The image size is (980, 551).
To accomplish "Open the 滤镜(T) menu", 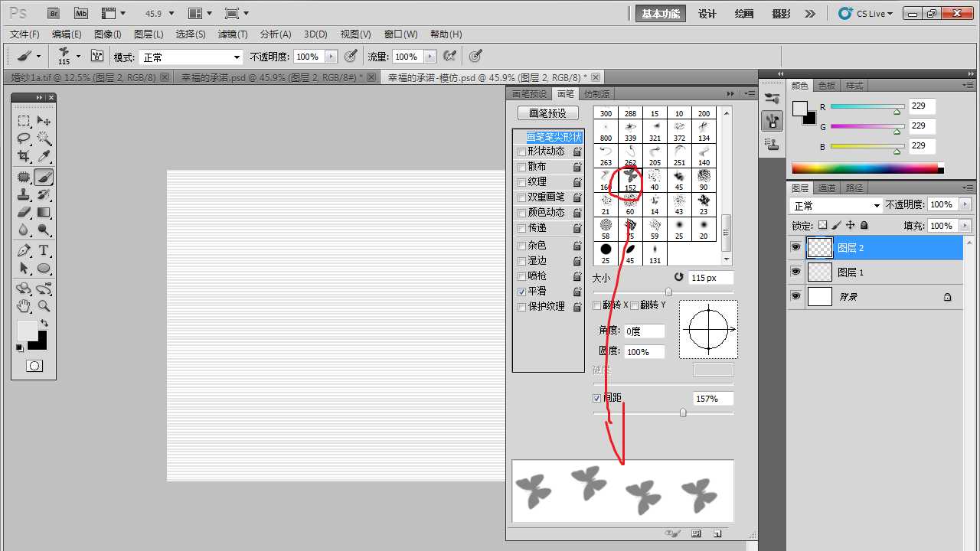I will 233,34.
